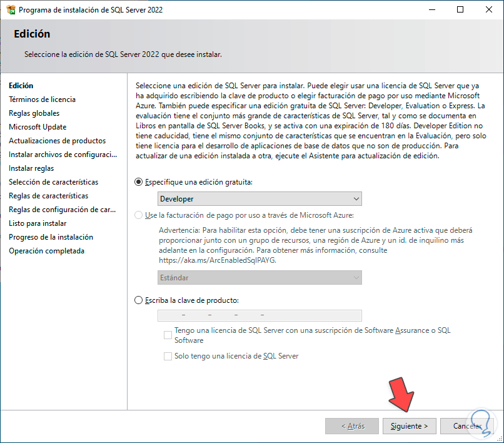
Task: Open the Developer edition dropdown
Action: coord(260,199)
